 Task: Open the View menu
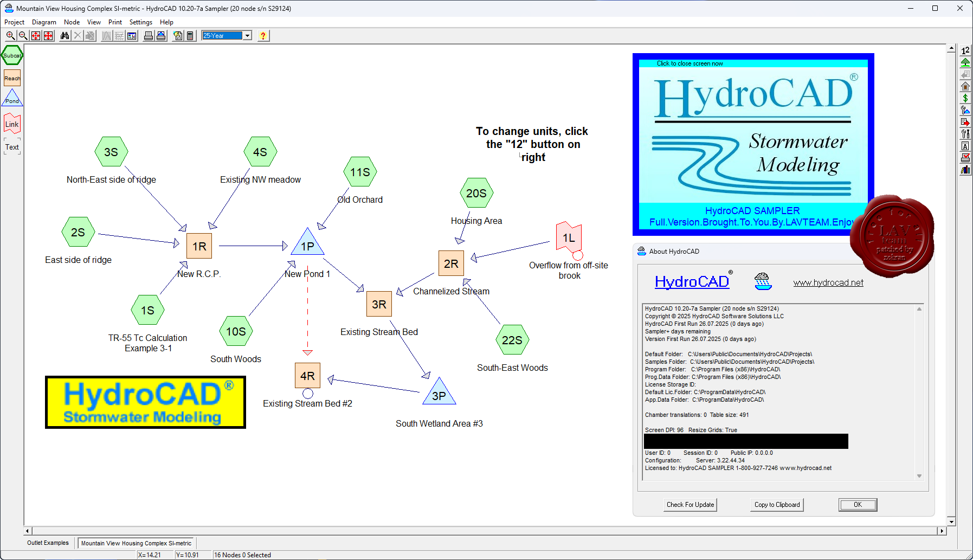click(x=94, y=22)
